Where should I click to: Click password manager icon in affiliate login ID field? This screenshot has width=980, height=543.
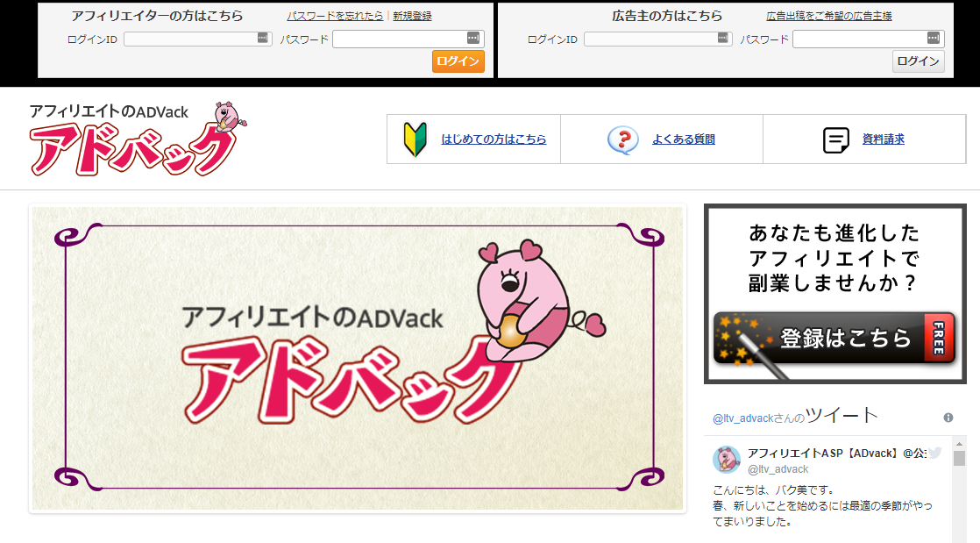(262, 39)
